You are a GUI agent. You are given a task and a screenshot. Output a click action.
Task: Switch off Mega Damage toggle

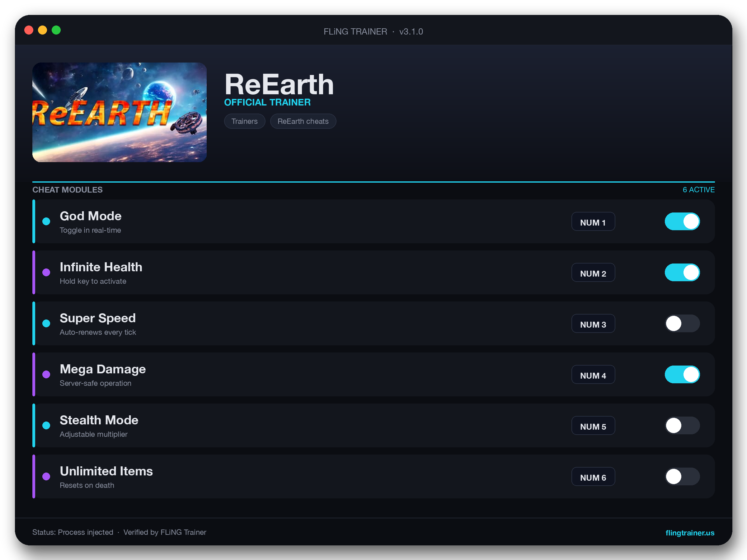coord(682,374)
